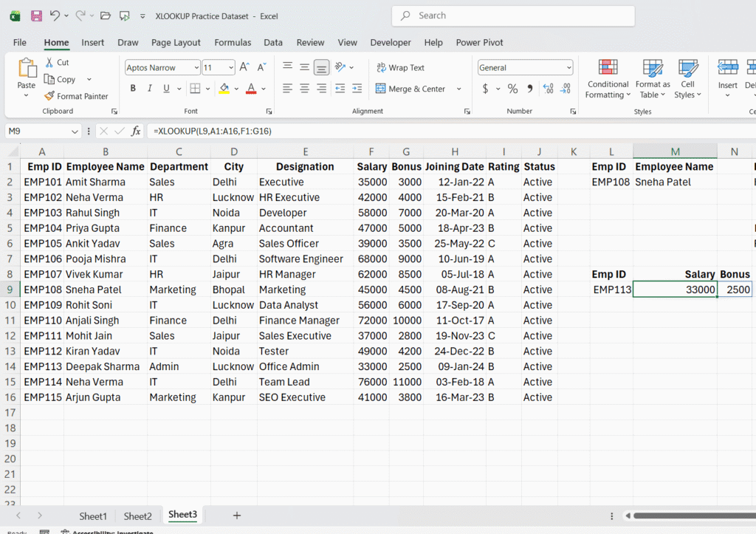Open the File menu
This screenshot has width=756, height=534.
(20, 42)
